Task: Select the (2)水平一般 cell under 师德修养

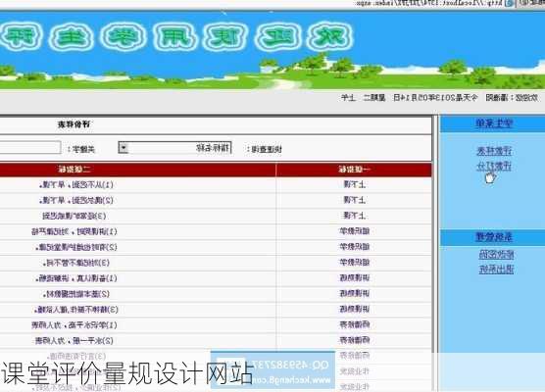Action: point(74,341)
